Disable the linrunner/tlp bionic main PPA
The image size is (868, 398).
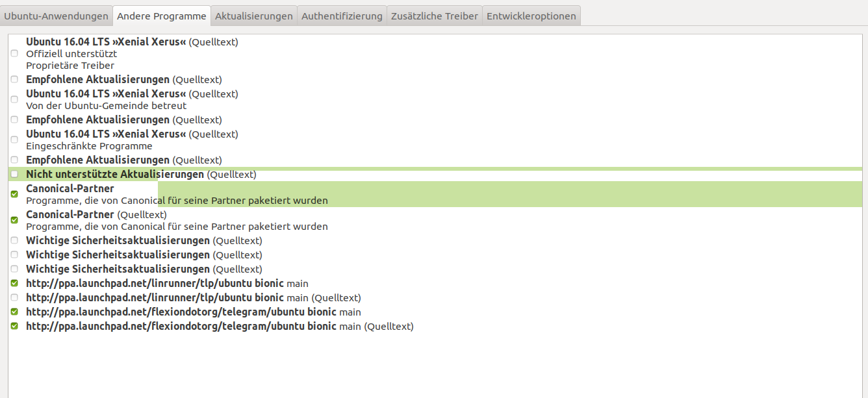(x=14, y=283)
